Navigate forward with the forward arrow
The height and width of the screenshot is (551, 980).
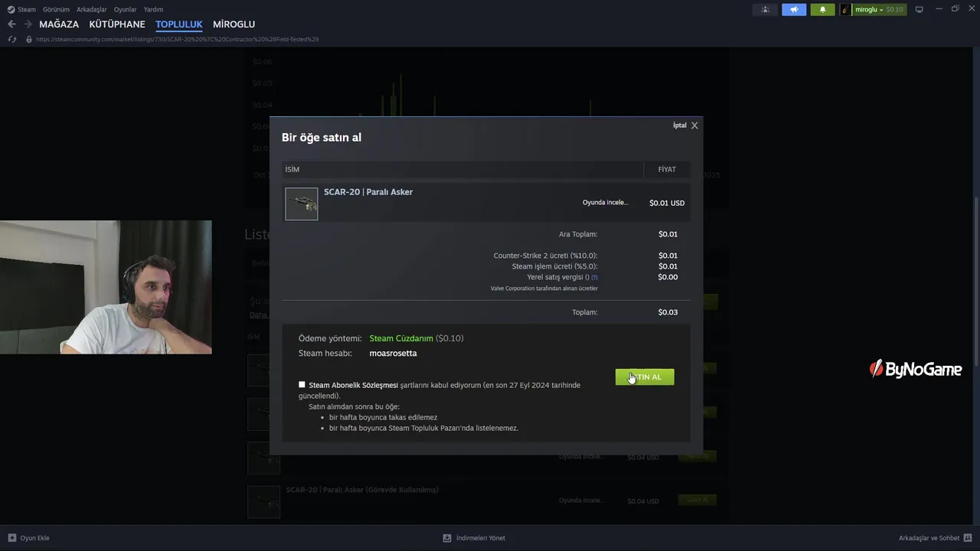coord(28,24)
